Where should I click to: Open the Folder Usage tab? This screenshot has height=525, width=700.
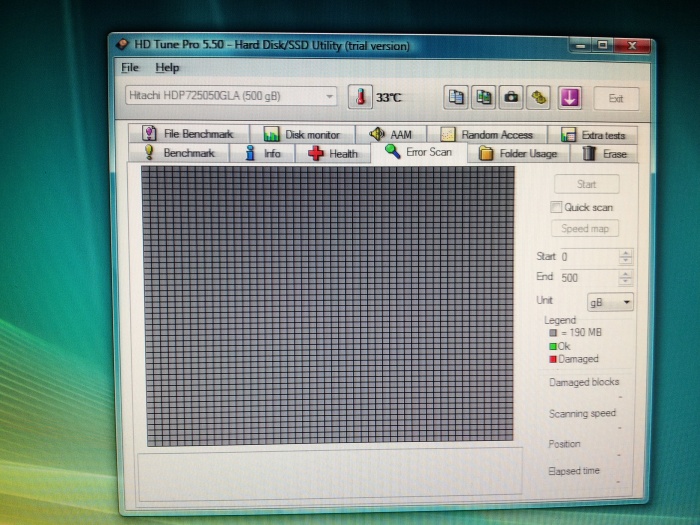tap(518, 154)
